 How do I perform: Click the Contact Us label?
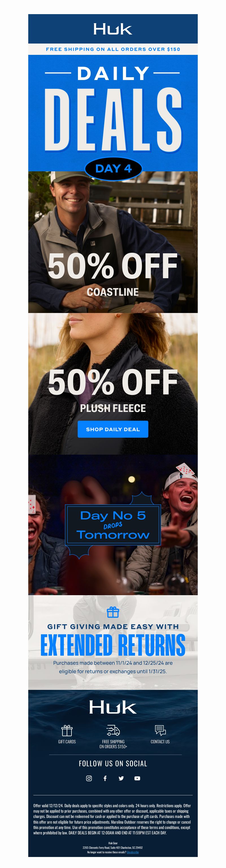click(x=160, y=742)
